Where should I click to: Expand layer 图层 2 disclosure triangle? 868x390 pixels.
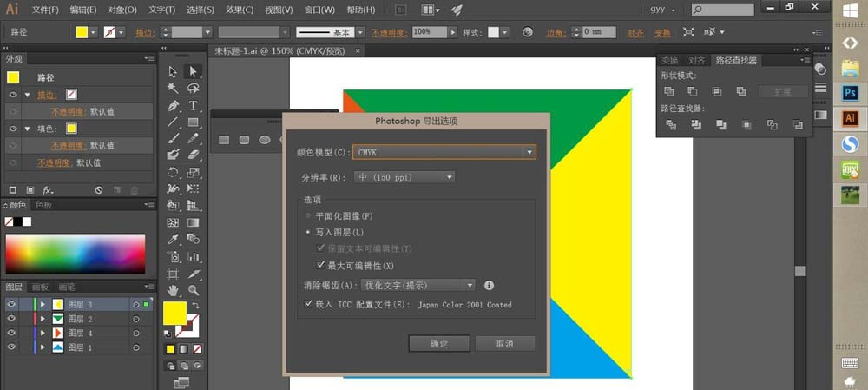tap(43, 319)
